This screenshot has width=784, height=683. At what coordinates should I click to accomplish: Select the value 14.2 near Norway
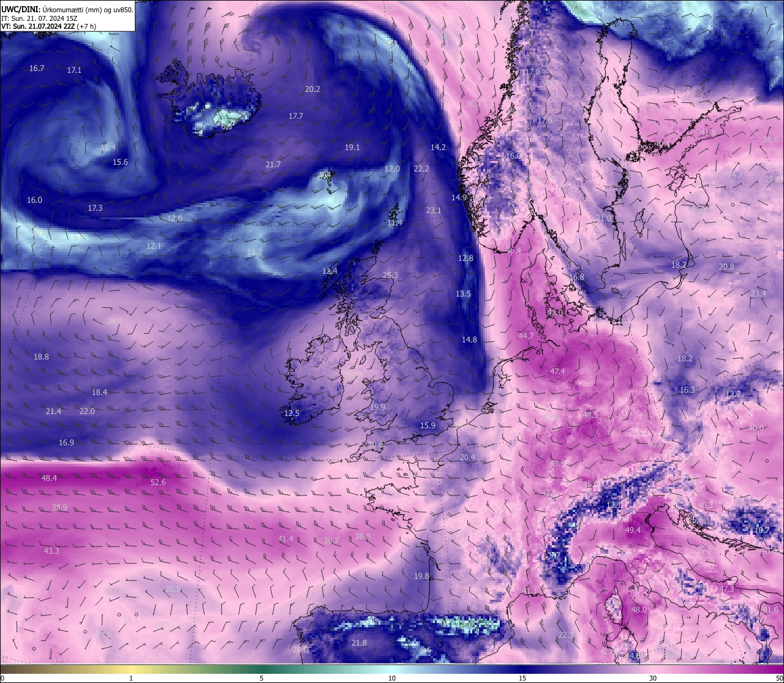pos(438,148)
